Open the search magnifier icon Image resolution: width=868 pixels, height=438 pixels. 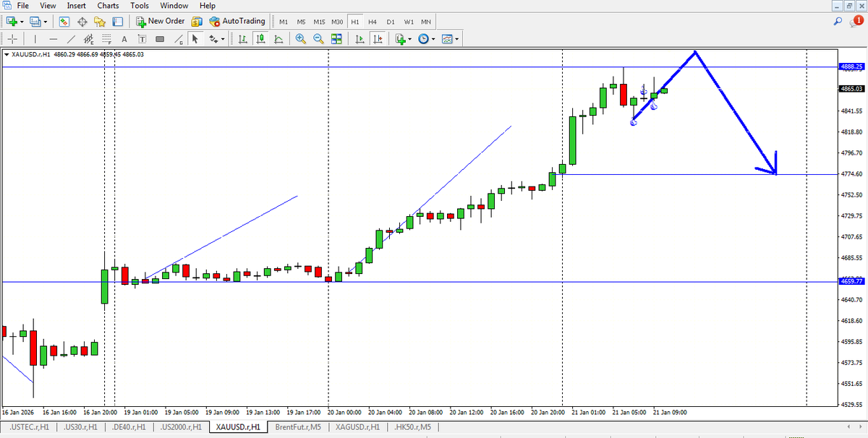tap(838, 22)
